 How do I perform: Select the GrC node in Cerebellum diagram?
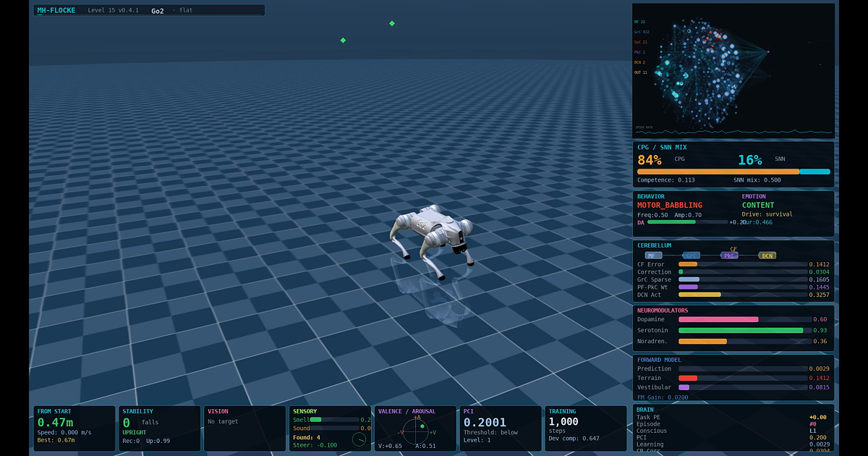tap(692, 256)
